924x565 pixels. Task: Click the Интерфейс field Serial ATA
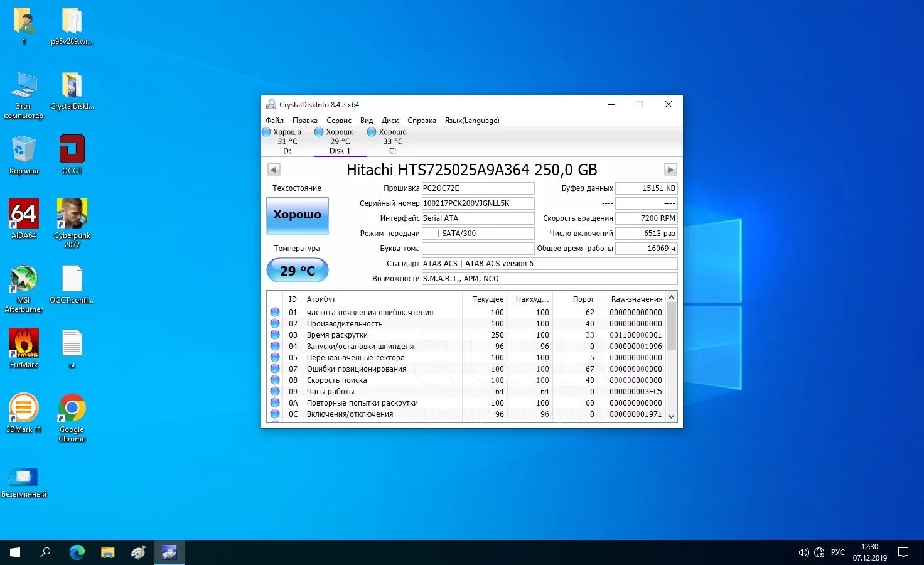point(478,218)
